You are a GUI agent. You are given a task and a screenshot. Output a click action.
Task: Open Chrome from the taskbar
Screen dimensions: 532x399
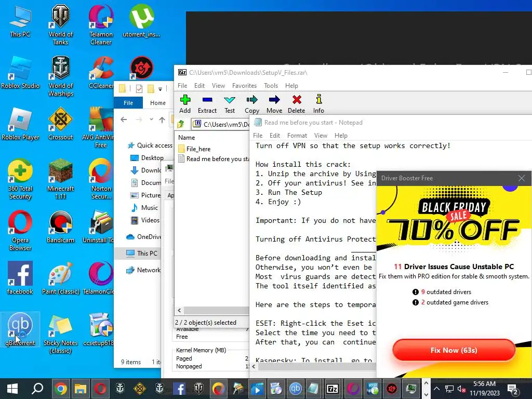tap(61, 389)
